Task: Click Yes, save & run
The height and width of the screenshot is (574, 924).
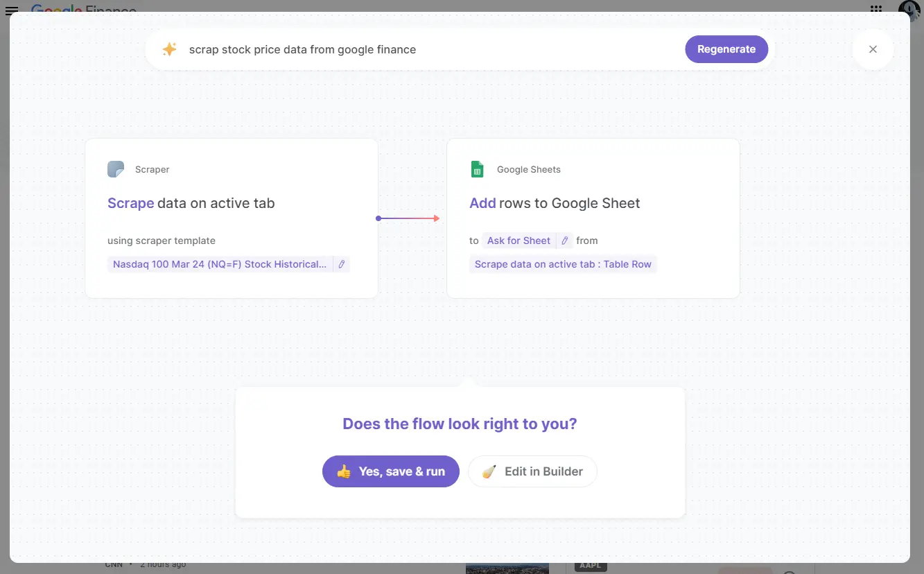Action: [x=391, y=471]
